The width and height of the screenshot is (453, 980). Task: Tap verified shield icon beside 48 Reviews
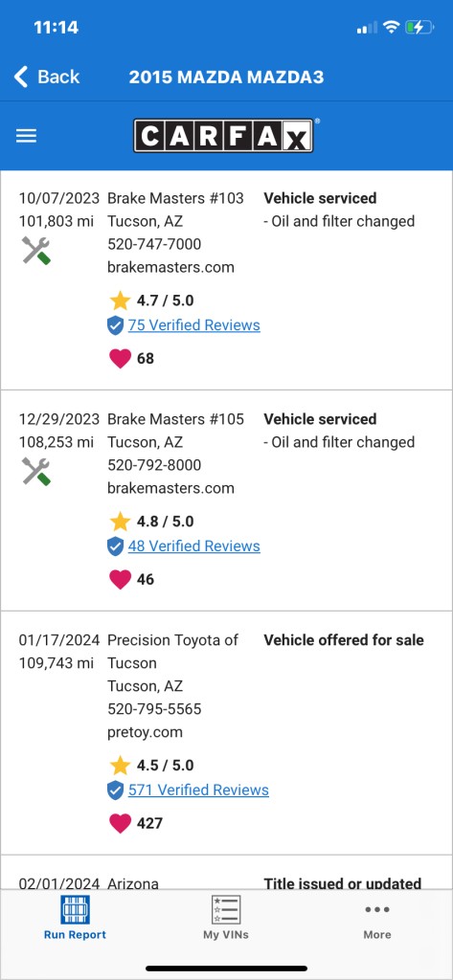coord(115,546)
